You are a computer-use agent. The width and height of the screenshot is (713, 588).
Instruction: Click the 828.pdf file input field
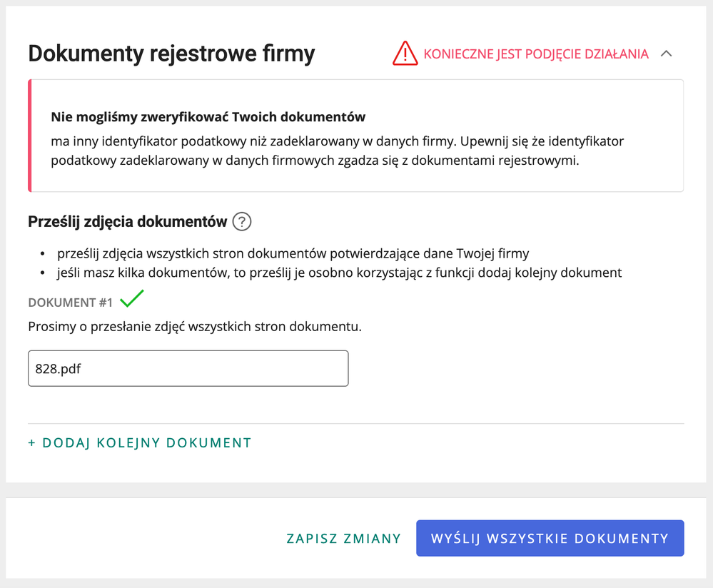(188, 368)
